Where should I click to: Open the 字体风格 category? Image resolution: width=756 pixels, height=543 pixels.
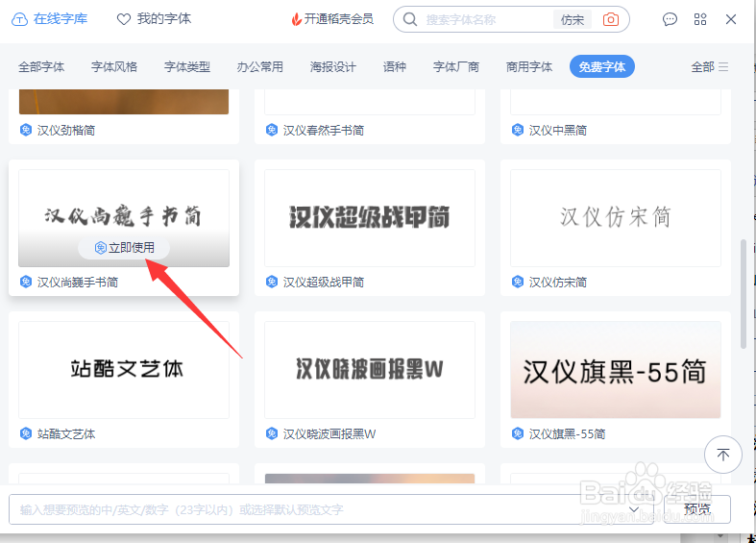coord(114,66)
